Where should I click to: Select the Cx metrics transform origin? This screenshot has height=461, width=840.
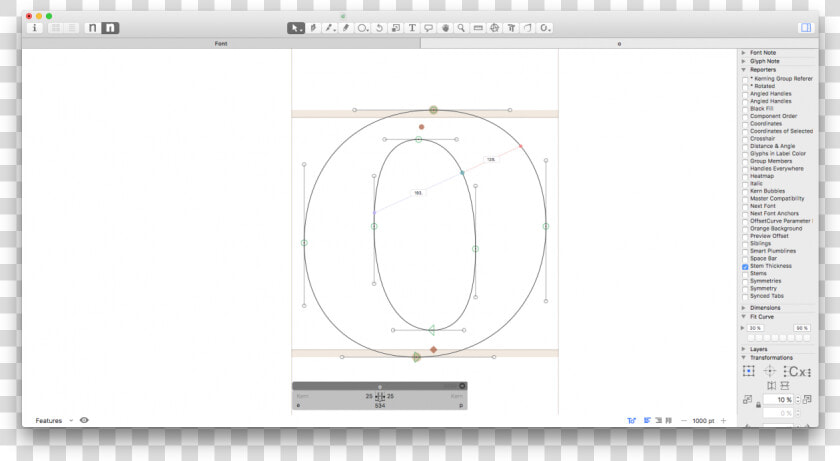(797, 371)
